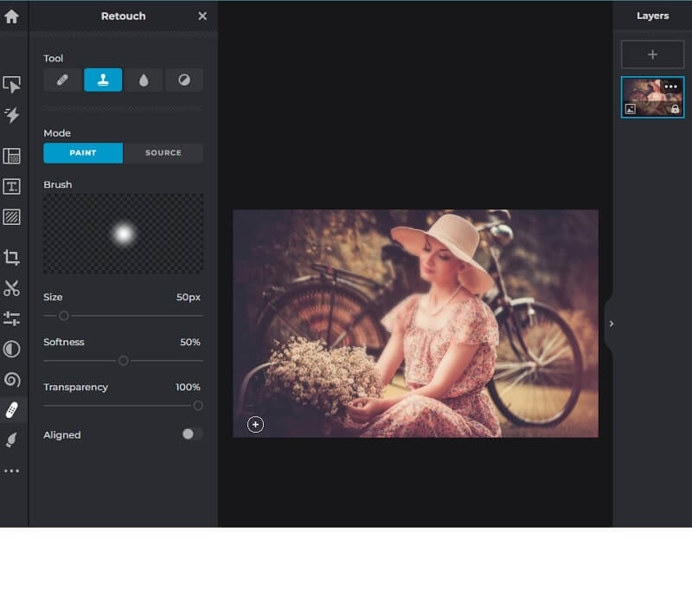Switch to Source mode

(163, 152)
